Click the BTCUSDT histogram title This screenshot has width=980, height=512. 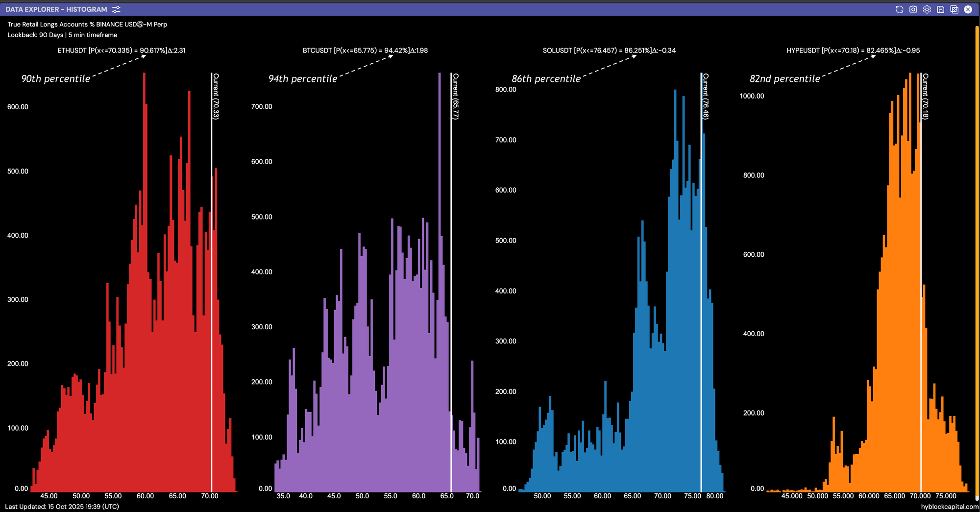(x=365, y=50)
